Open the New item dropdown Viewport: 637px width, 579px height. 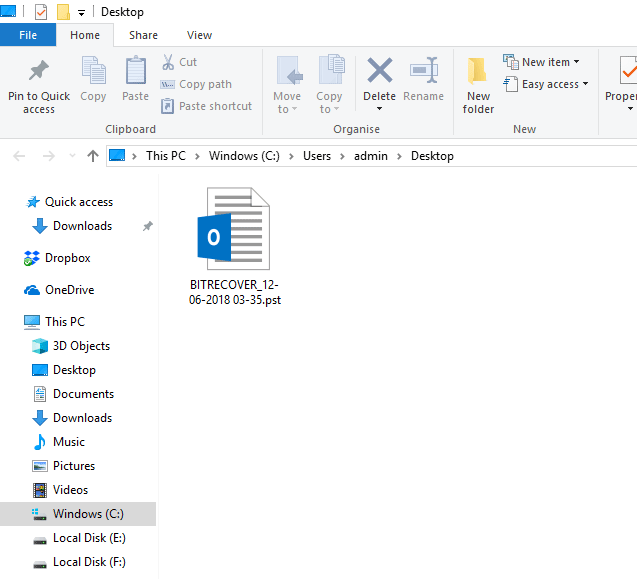(x=541, y=62)
